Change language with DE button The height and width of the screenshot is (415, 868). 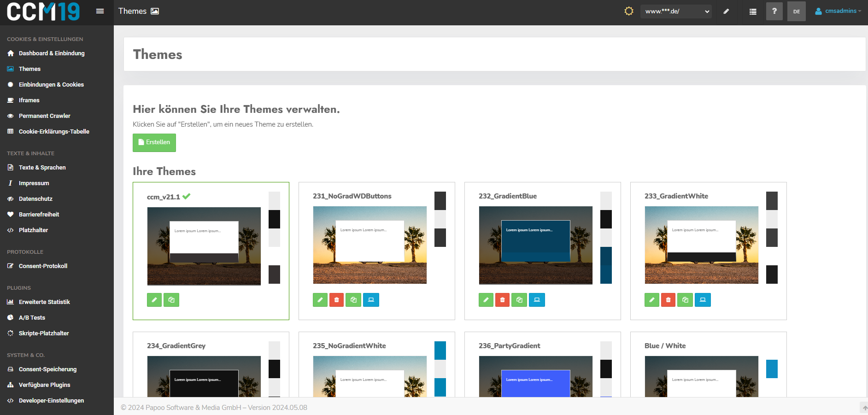(x=797, y=12)
